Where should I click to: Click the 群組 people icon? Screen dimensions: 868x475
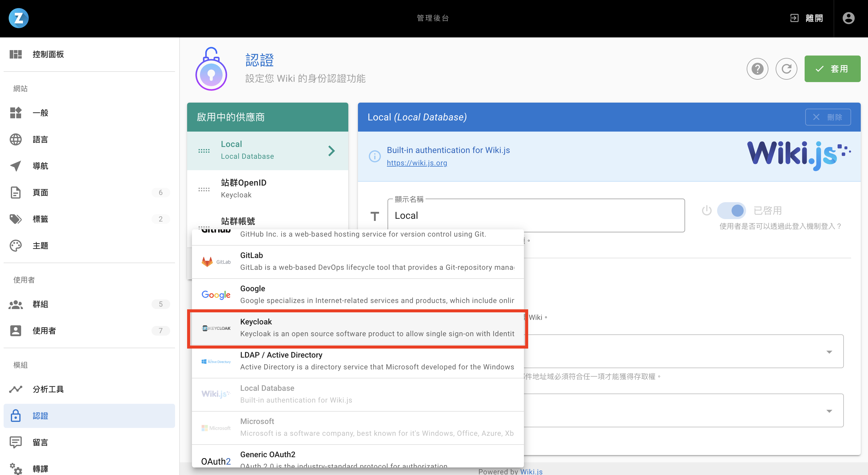pos(15,304)
